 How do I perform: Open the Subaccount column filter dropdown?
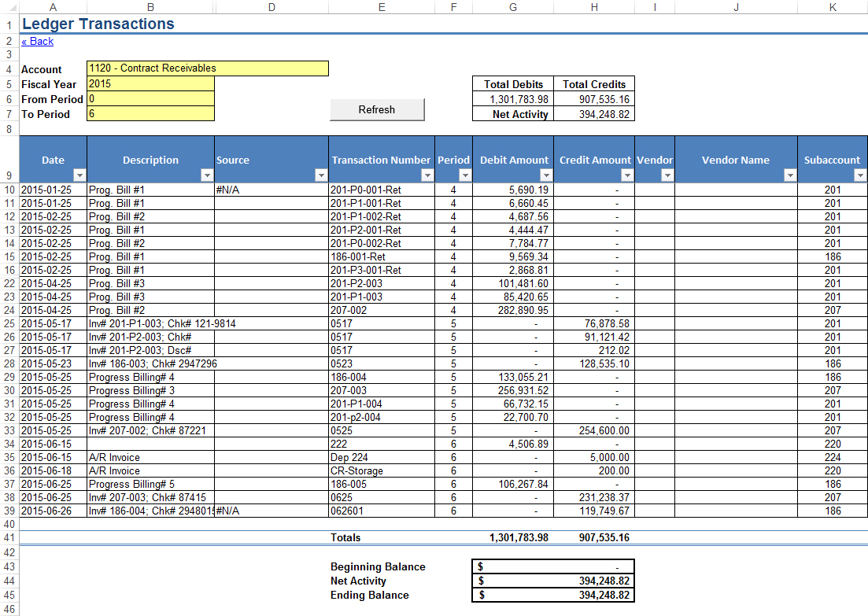pos(860,175)
